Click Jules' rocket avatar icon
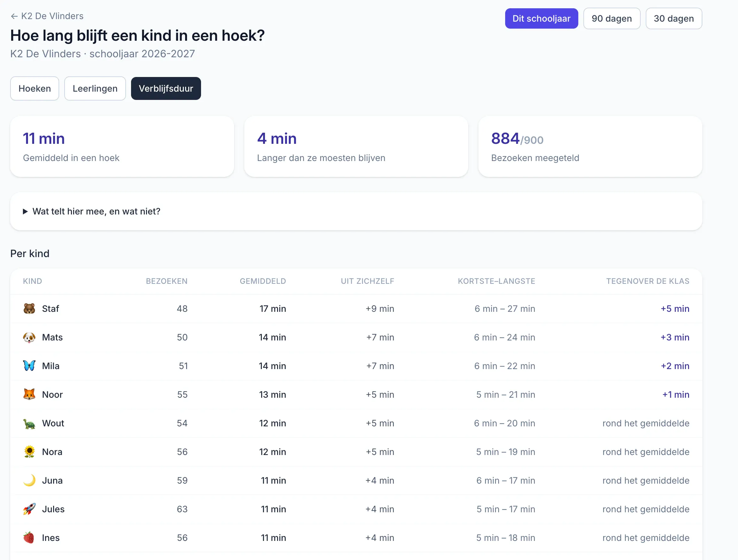The width and height of the screenshot is (738, 560). 29,509
